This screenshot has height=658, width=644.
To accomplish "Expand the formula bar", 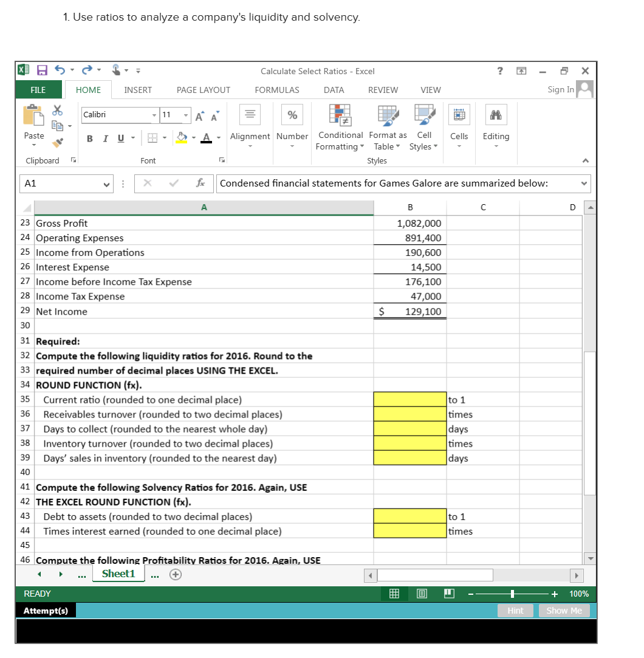I will [584, 183].
